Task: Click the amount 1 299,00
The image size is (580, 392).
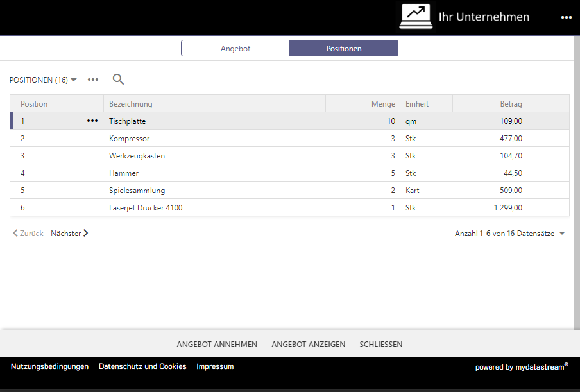Action: point(508,208)
